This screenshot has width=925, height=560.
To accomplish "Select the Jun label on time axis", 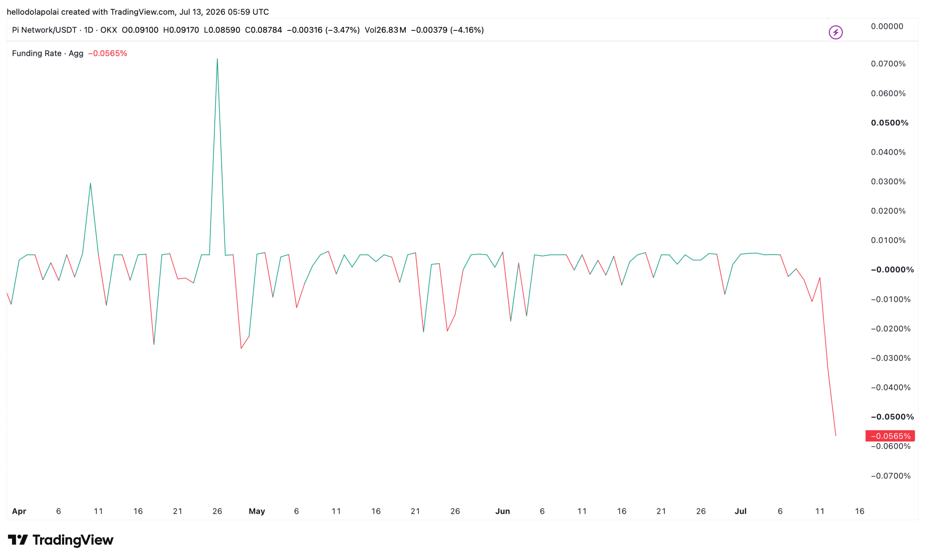I will [x=503, y=511].
